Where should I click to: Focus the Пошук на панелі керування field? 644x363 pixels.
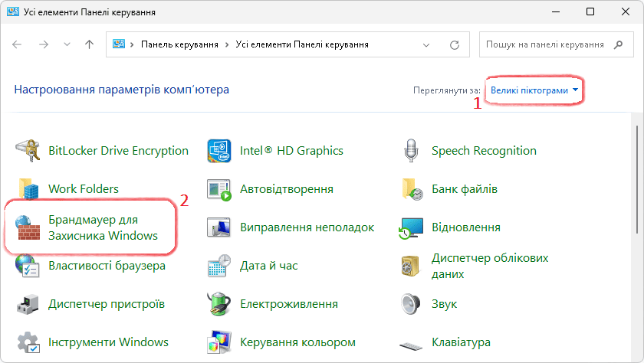(x=556, y=44)
